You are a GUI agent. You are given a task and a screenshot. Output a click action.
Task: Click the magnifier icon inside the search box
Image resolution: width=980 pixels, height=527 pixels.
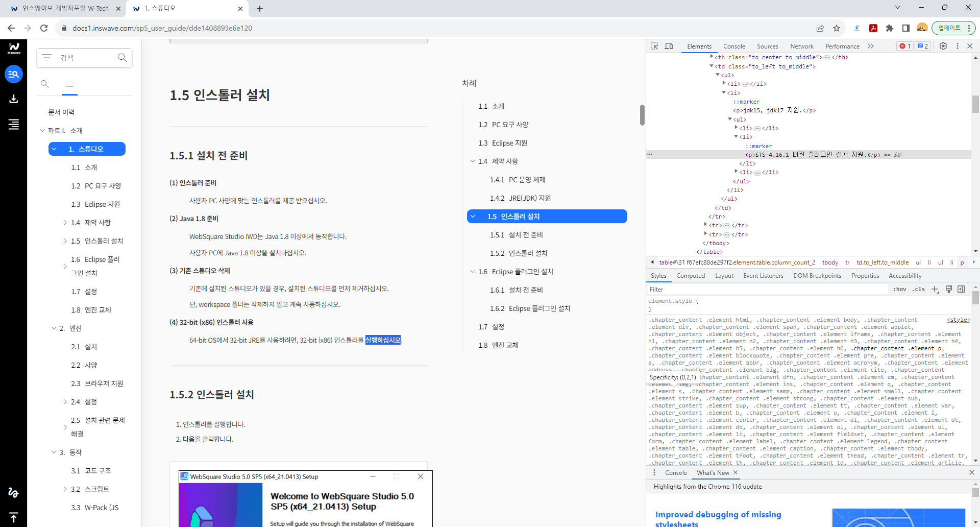point(122,58)
